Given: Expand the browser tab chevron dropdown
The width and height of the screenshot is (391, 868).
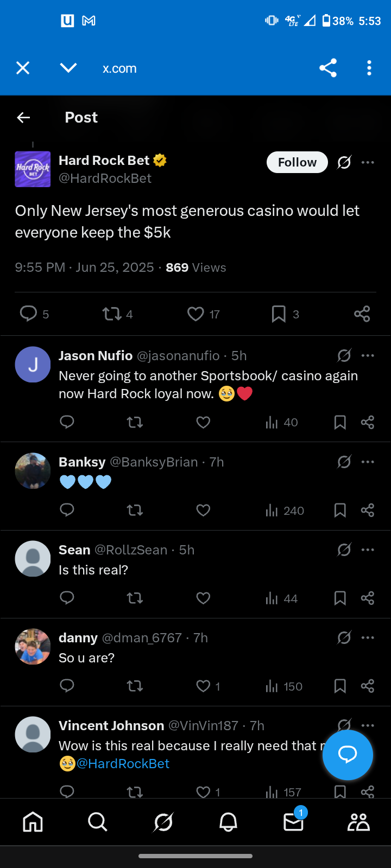Looking at the screenshot, I should 68,68.
